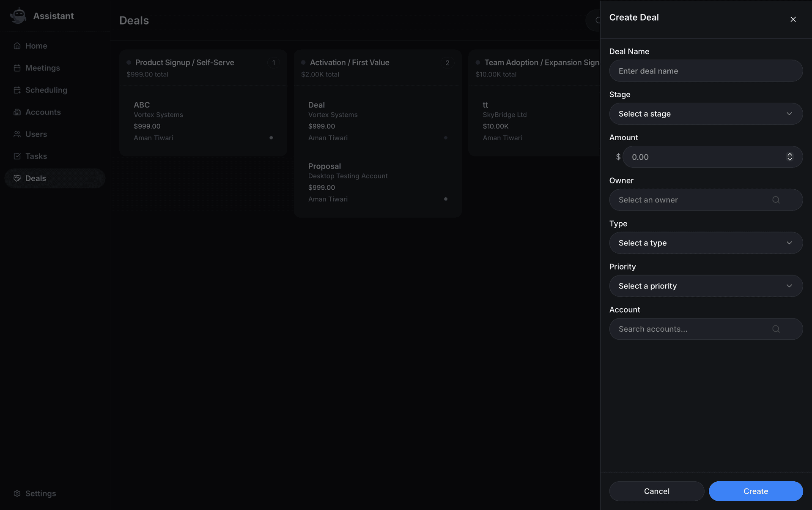Click the Tasks checkbox icon

17,156
